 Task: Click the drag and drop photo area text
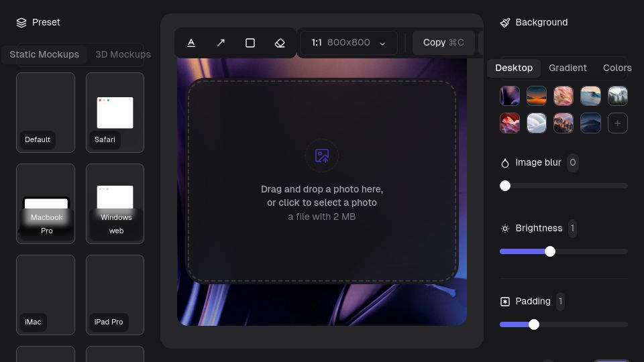coord(322,196)
